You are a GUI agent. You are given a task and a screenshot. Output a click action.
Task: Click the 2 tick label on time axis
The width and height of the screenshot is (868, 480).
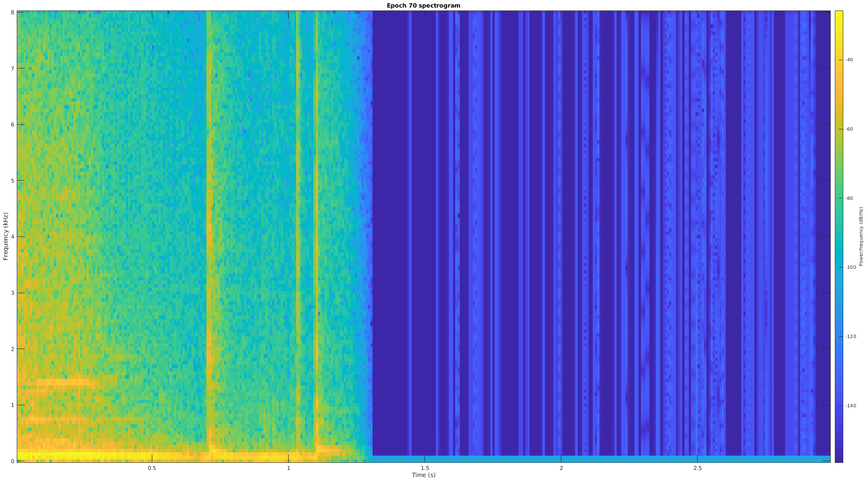pos(561,468)
